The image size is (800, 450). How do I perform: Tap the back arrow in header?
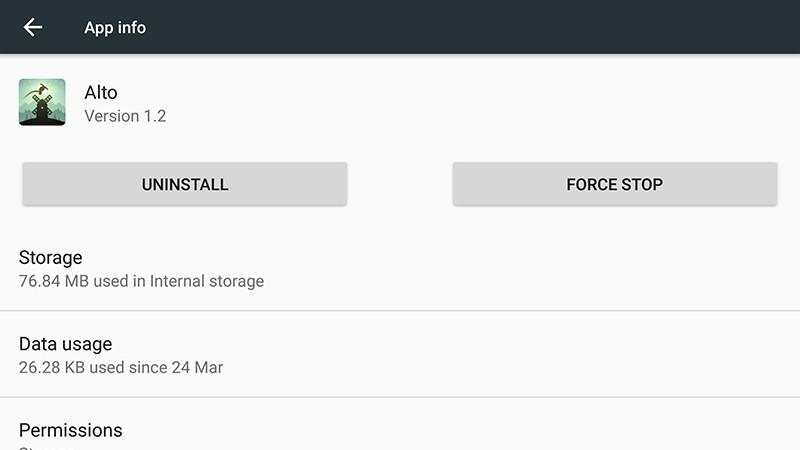pyautogui.click(x=33, y=27)
